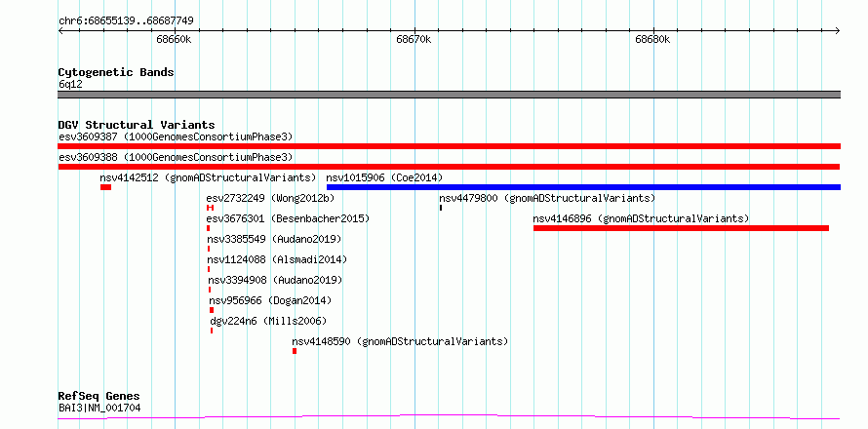Click the Cytogenetic Bands track title
This screenshot has width=868, height=429.
tap(116, 72)
